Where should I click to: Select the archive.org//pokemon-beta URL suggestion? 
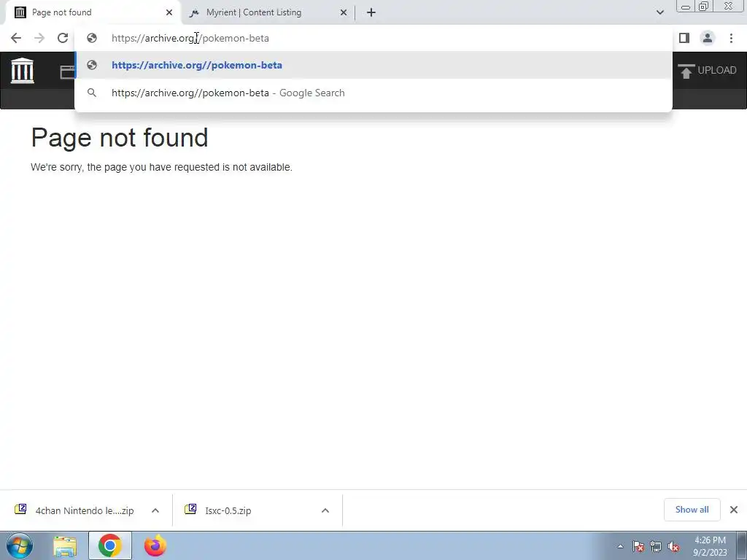coord(373,65)
